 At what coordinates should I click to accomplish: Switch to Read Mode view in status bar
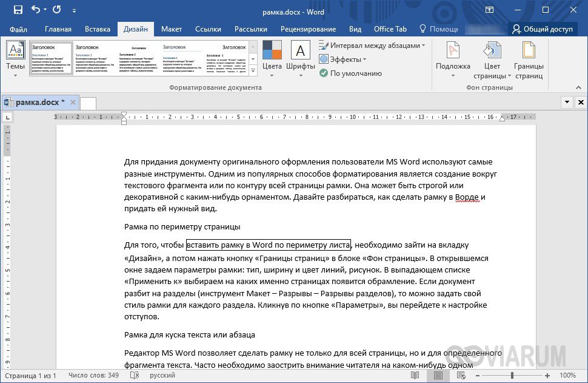(415, 375)
